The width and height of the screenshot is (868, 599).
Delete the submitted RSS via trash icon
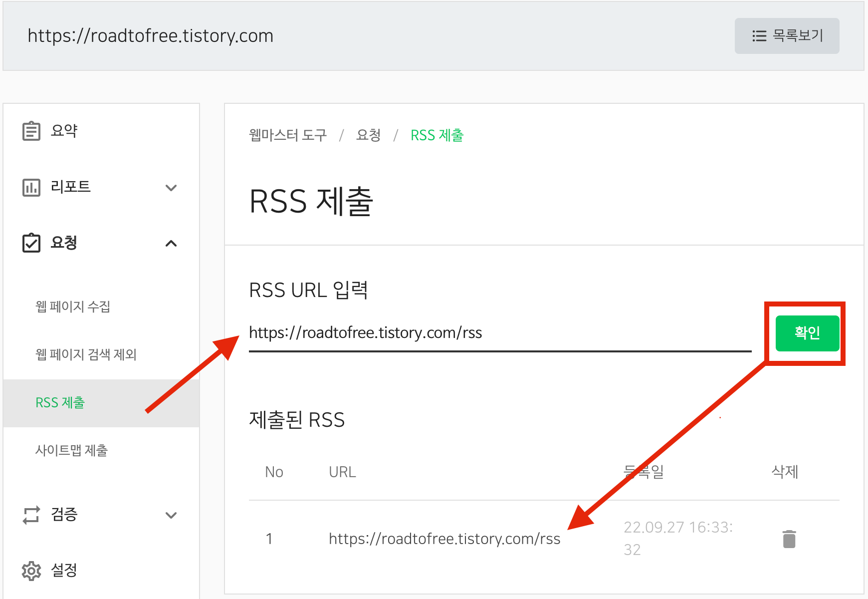point(789,539)
